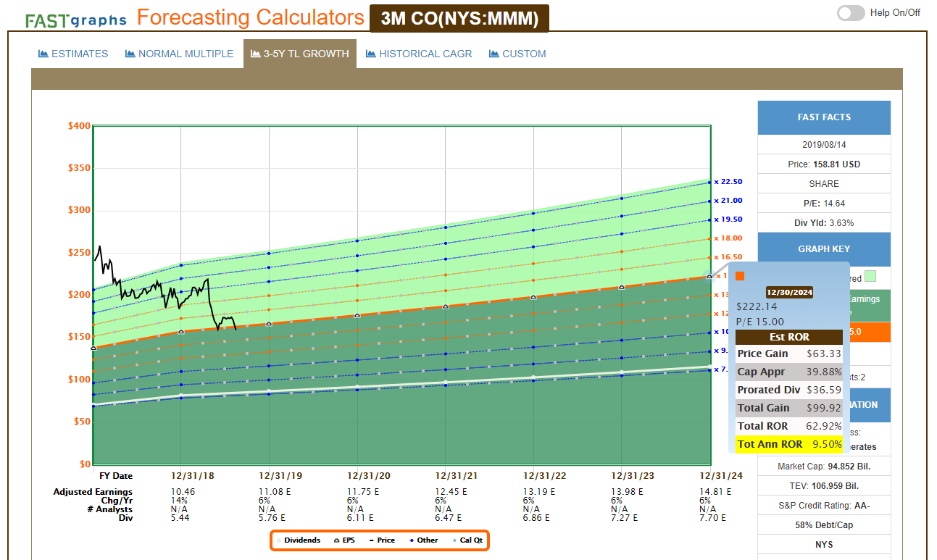The height and width of the screenshot is (560, 937).
Task: Click the x 22.50 multiple line label
Action: [728, 182]
